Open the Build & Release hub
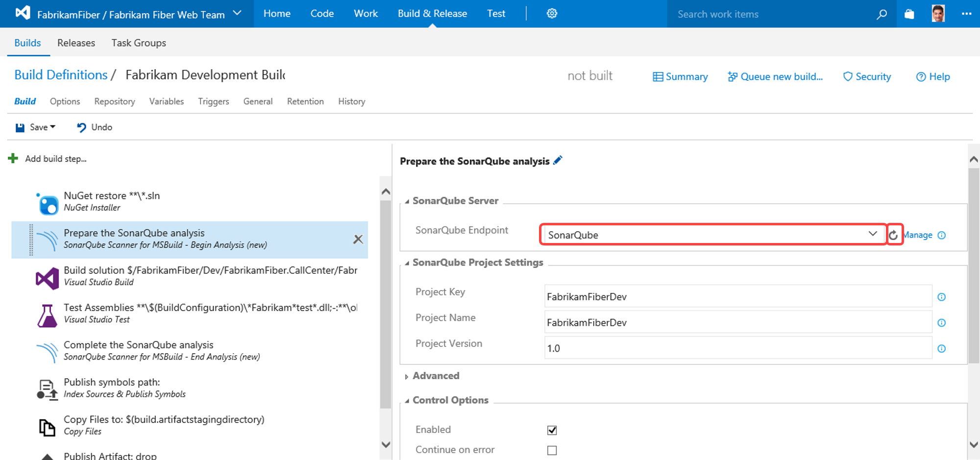 (432, 14)
